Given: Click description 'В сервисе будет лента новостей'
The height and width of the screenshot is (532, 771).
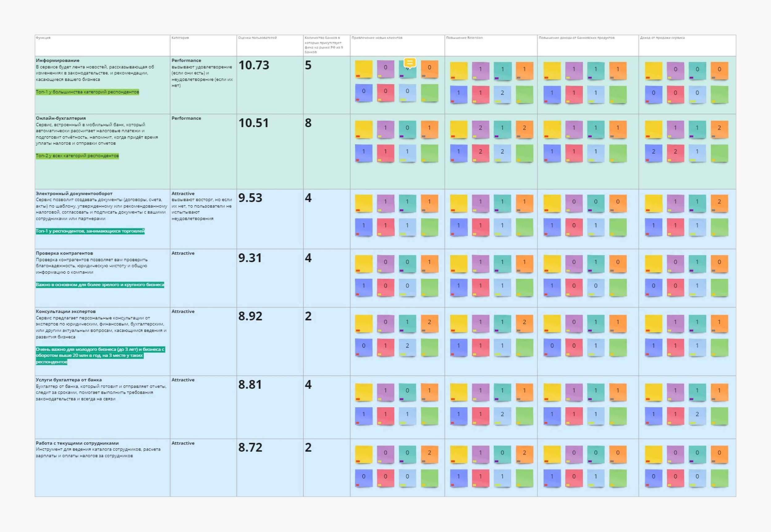Looking at the screenshot, I should 95,73.
